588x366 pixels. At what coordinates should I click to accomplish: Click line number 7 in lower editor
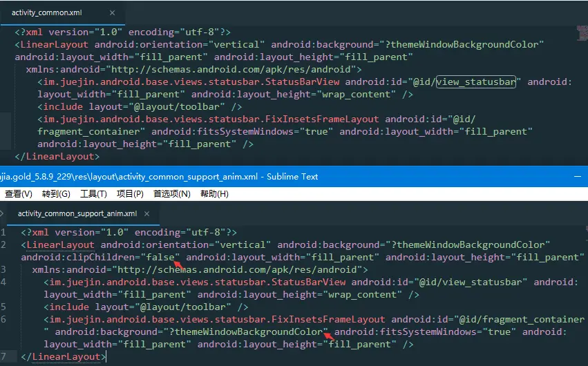click(3, 356)
